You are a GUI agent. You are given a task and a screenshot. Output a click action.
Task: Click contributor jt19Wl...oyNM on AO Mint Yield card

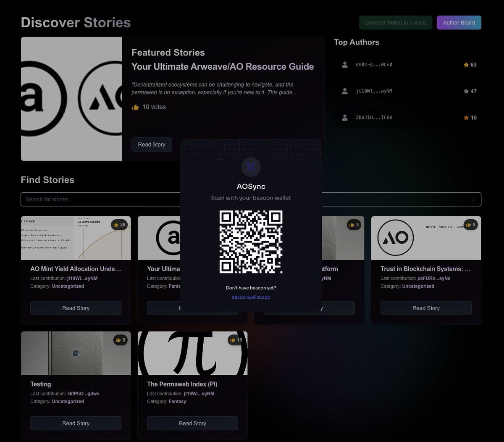coord(82,279)
